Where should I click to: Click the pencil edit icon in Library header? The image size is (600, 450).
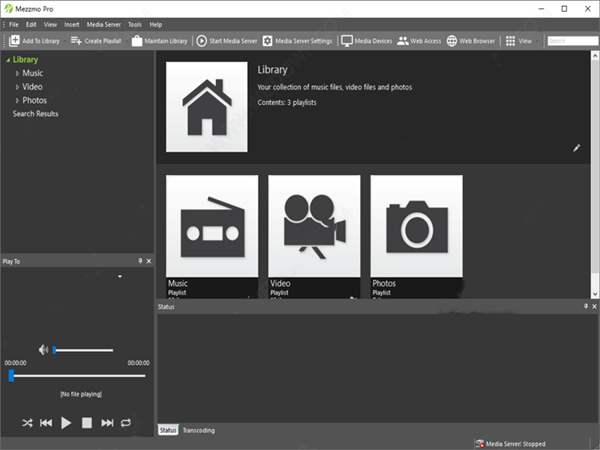click(x=576, y=148)
